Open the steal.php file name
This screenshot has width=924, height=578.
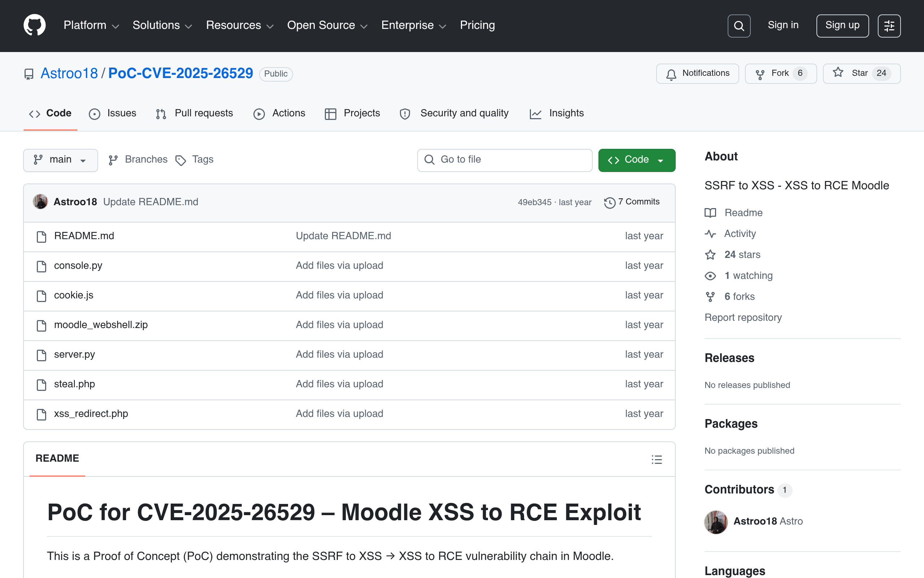[x=74, y=384]
